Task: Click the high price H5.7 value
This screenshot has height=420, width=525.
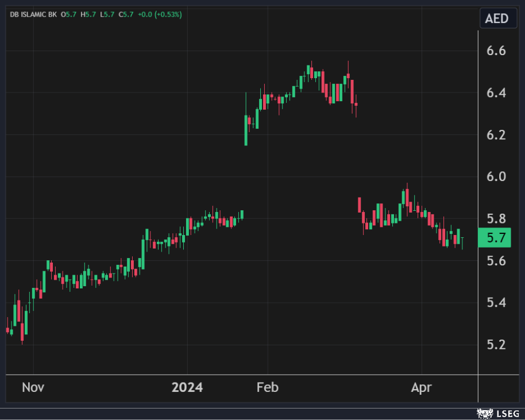Action: point(88,14)
